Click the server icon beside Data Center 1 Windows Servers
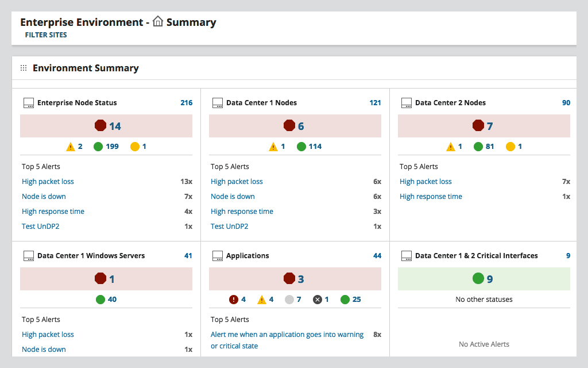This screenshot has width=588, height=368. click(x=29, y=255)
